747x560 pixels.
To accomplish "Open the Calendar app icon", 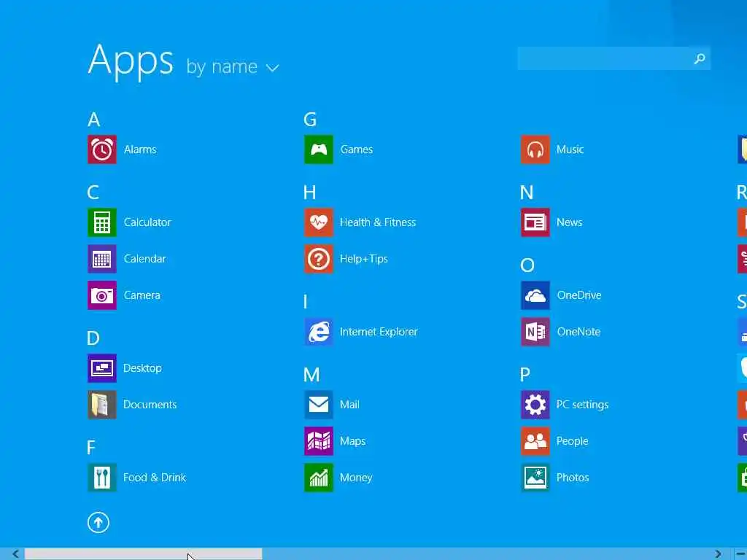I will [102, 259].
